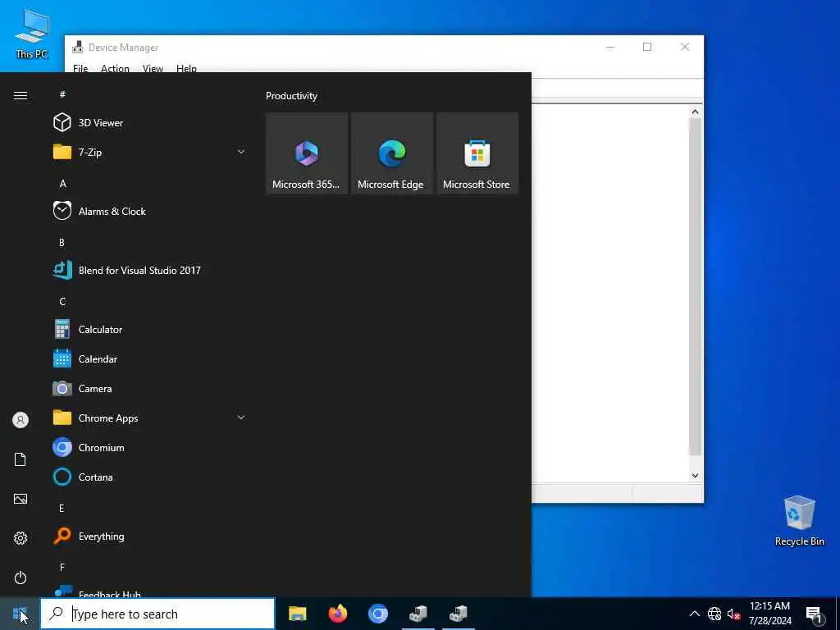The image size is (840, 630).
Task: Click the Windows Start button
Action: click(20, 614)
